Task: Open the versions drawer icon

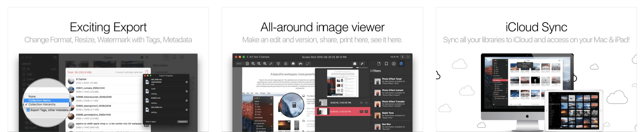Action: [x=355, y=64]
